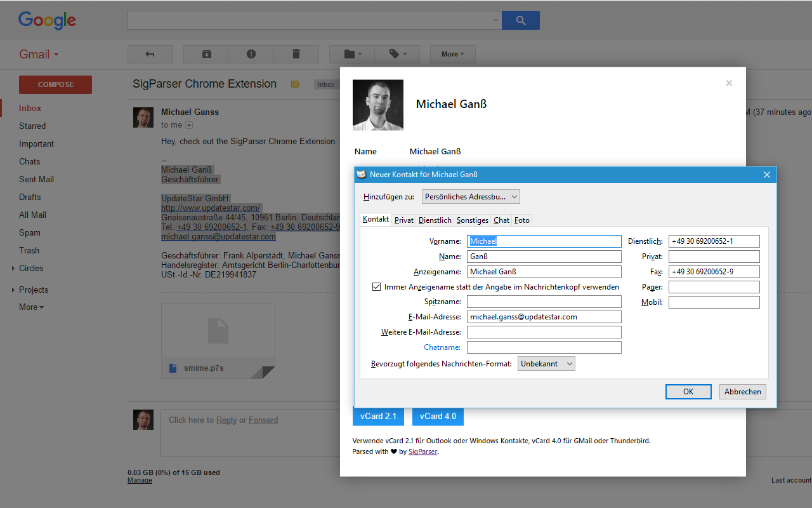The height and width of the screenshot is (508, 812).
Task: Open the Foto tab
Action: tap(521, 220)
